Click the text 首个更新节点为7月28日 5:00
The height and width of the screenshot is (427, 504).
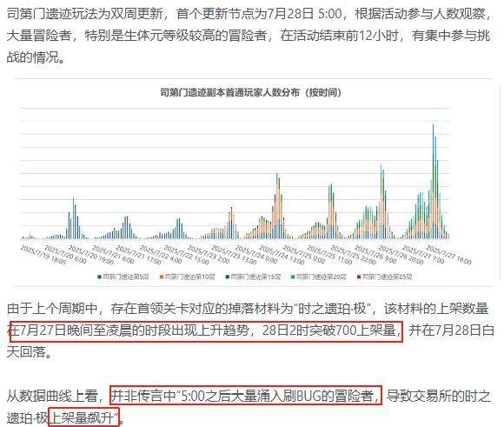tap(259, 14)
